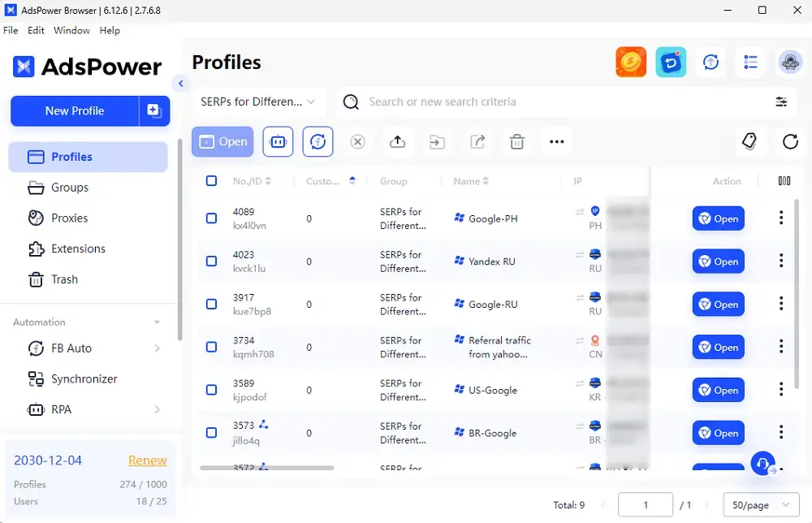The image size is (812, 523).
Task: Check the box for profile 3589
Action: click(211, 390)
